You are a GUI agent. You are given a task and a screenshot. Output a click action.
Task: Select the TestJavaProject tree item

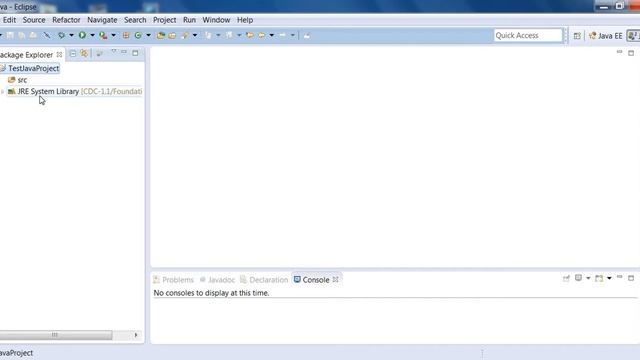click(33, 68)
